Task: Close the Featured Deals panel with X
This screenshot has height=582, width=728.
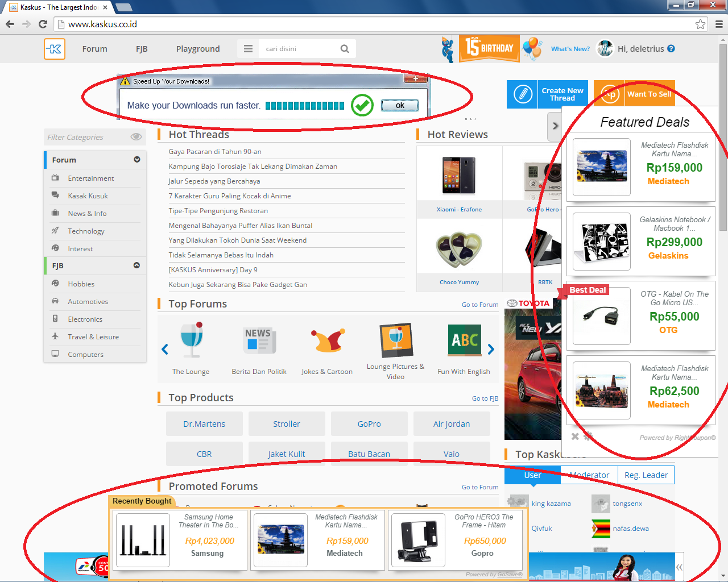Action: [575, 436]
